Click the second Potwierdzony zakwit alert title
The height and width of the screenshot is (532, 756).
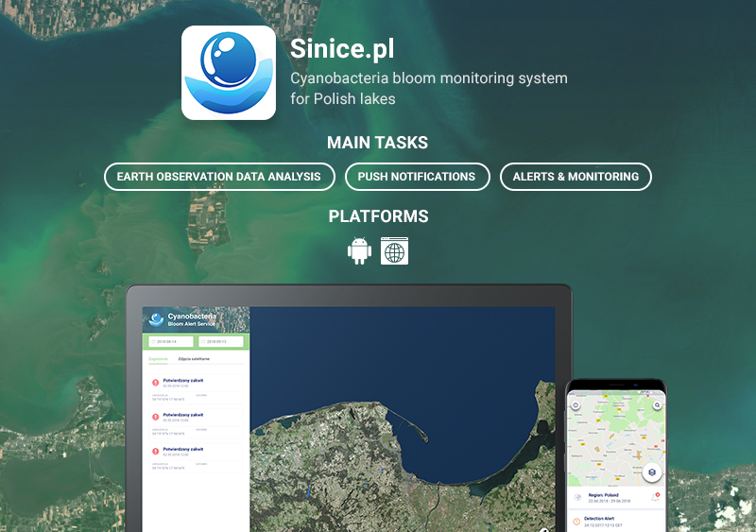point(183,415)
